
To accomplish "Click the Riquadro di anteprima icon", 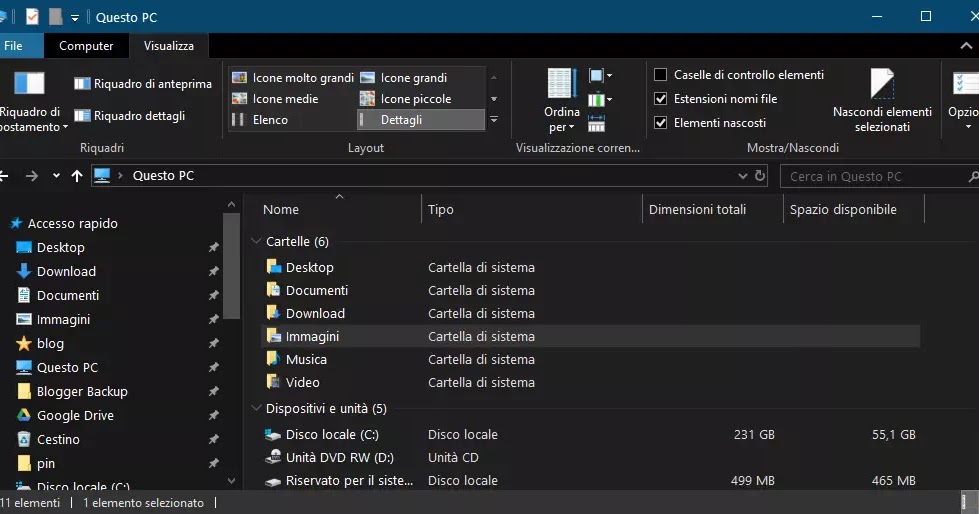I will tap(82, 84).
